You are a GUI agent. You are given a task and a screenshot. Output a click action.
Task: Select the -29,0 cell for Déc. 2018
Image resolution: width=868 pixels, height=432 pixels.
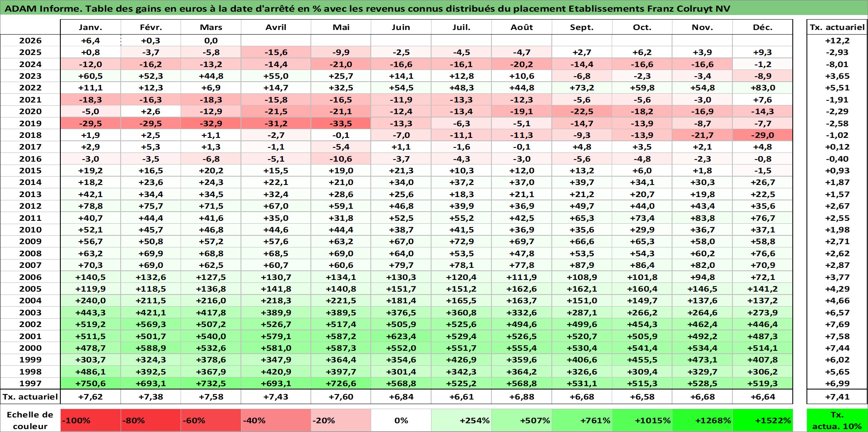(x=763, y=135)
